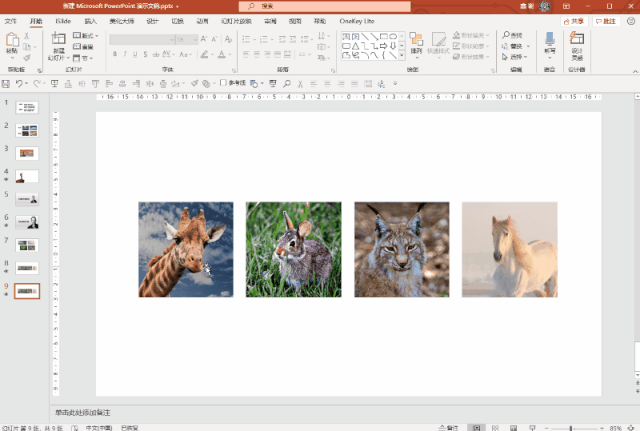Click the Notes (备注) button in status bar
This screenshot has width=640, height=431.
[x=449, y=427]
